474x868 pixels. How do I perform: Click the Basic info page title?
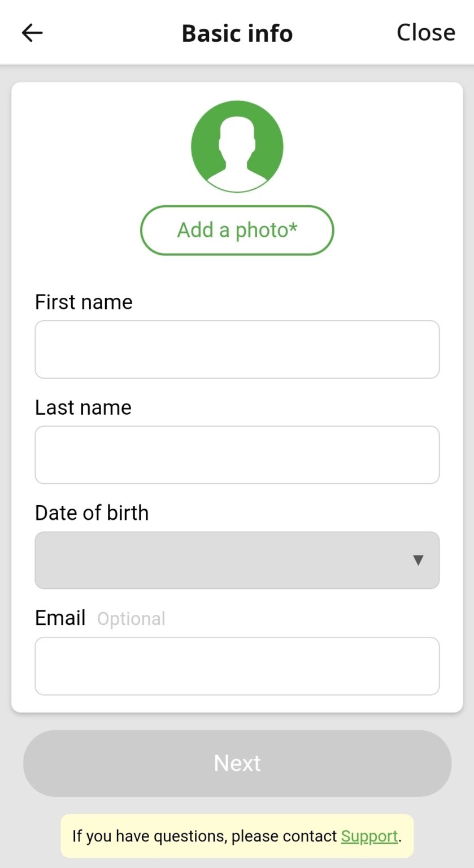(x=237, y=33)
